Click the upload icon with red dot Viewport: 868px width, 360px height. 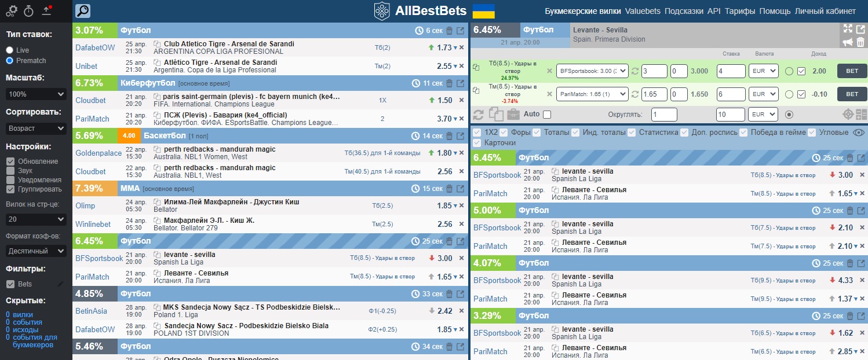pyautogui.click(x=47, y=10)
